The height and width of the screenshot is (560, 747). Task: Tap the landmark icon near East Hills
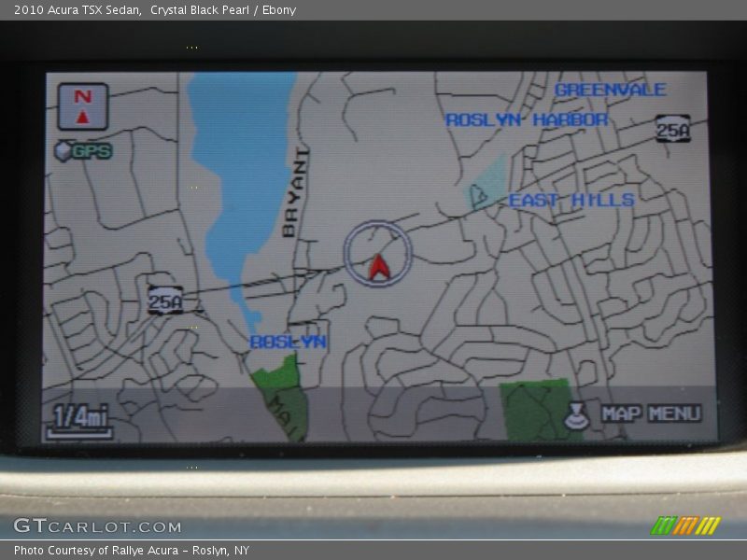(478, 195)
